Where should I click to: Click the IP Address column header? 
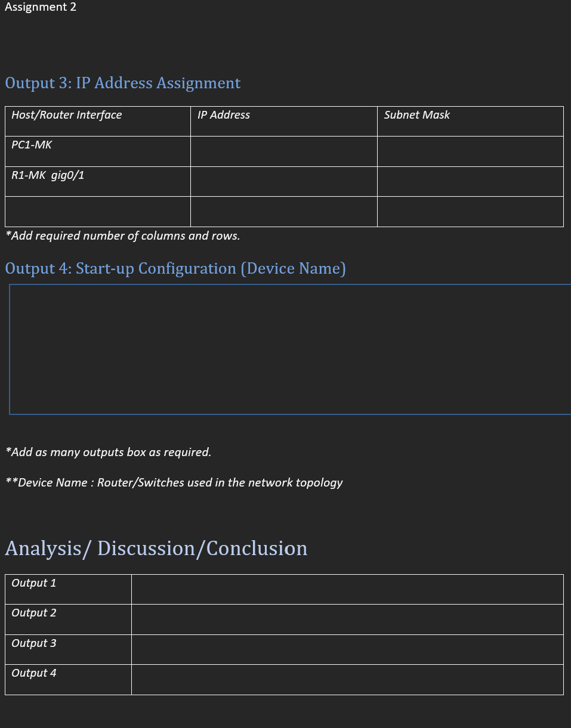pos(224,115)
